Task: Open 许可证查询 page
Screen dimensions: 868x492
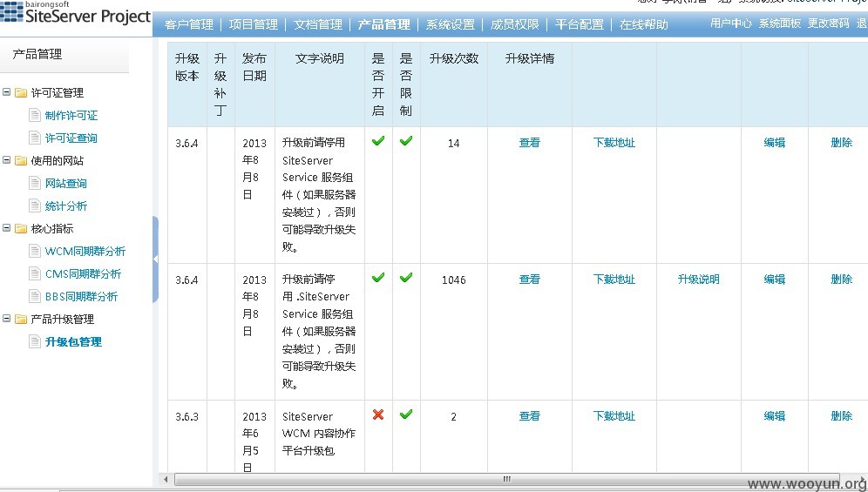Action: (71, 138)
